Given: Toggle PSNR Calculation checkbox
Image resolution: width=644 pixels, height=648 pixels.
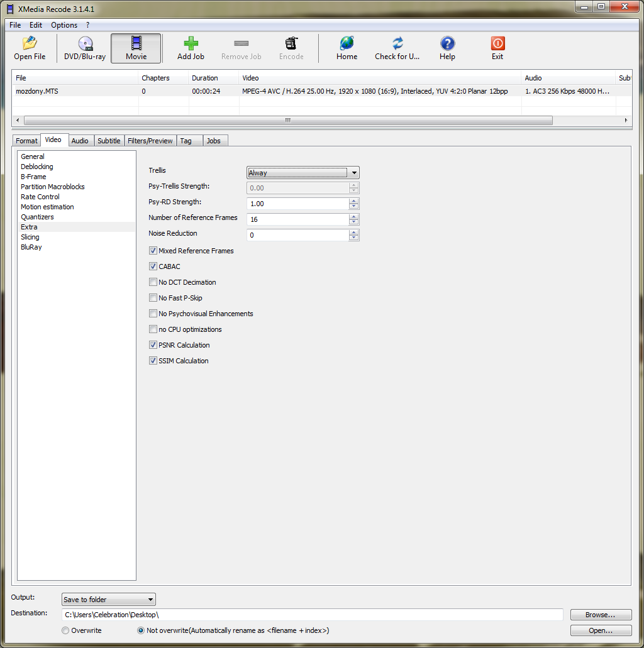Looking at the screenshot, I should pyautogui.click(x=153, y=345).
